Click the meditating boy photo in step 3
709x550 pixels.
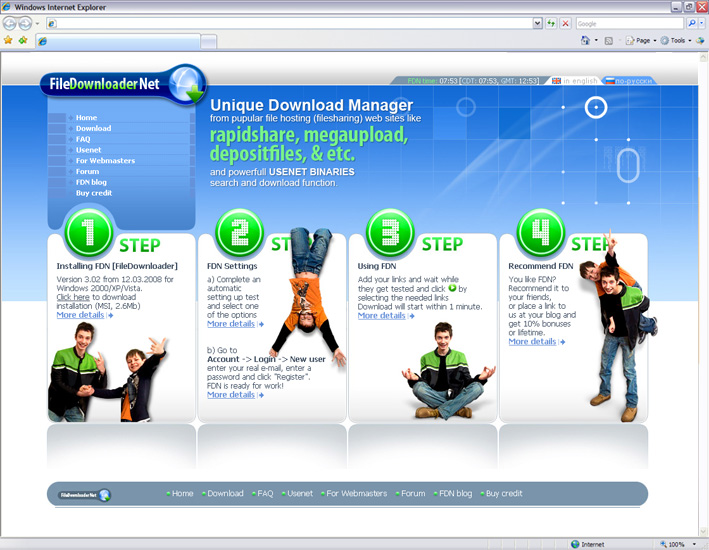(x=447, y=371)
